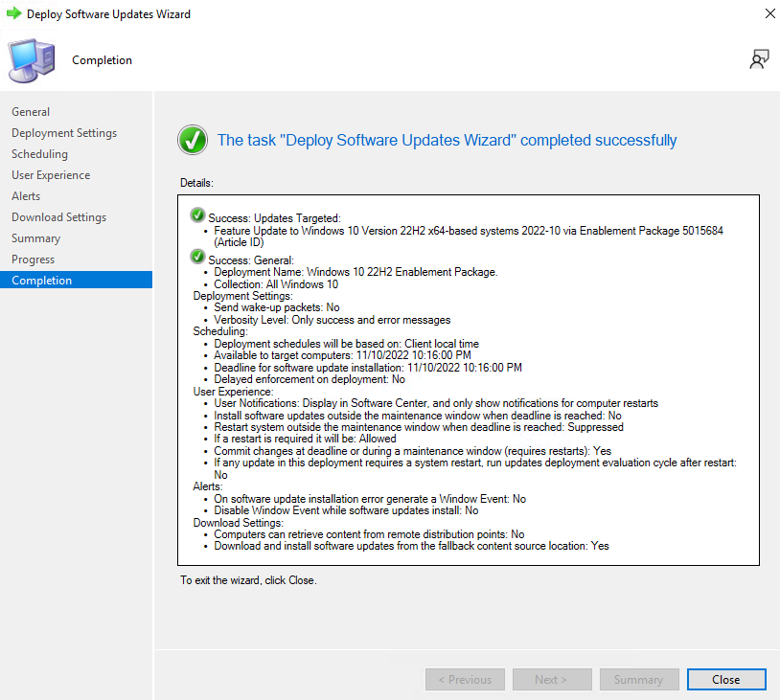The width and height of the screenshot is (780, 700).
Task: Click the Delayed enforcement on deployment line
Action: [x=310, y=379]
